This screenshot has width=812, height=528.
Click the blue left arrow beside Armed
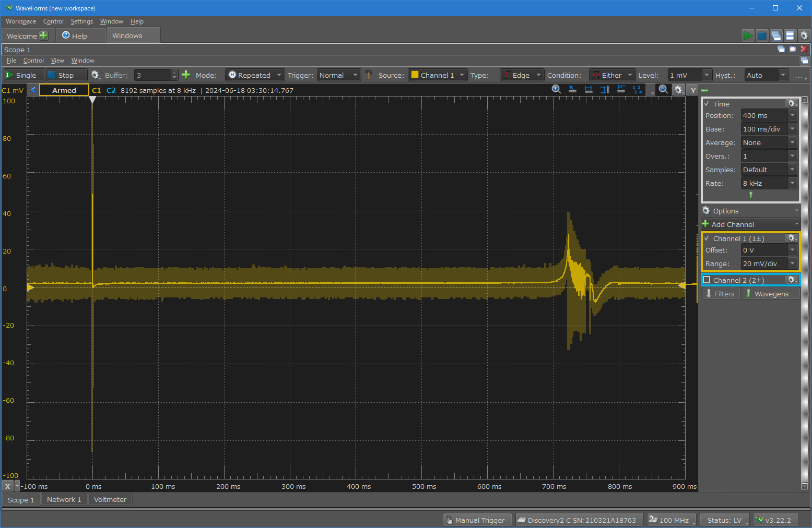33,90
